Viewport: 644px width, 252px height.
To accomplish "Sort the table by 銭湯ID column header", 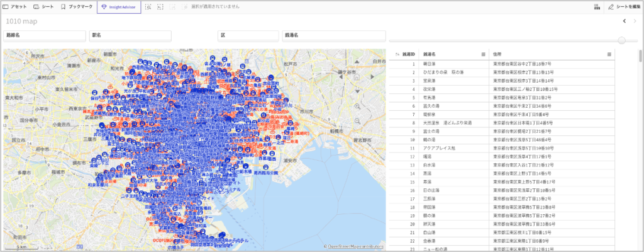I will (408, 55).
